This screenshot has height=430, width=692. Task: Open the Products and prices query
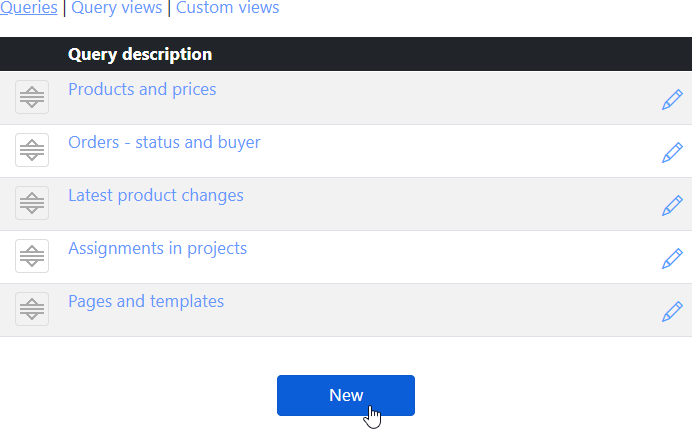[x=142, y=89]
